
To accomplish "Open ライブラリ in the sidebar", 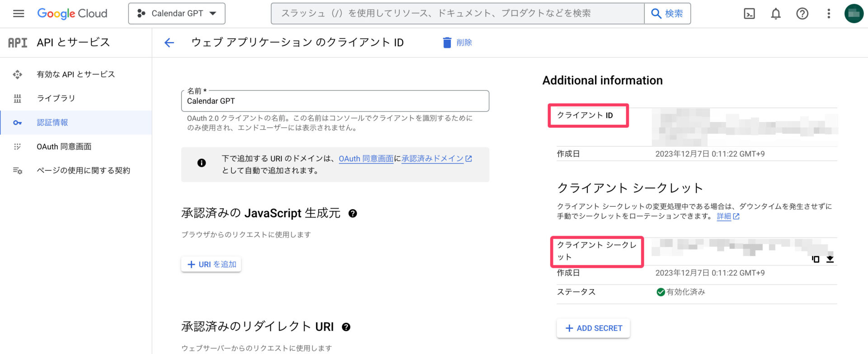I will [x=56, y=98].
